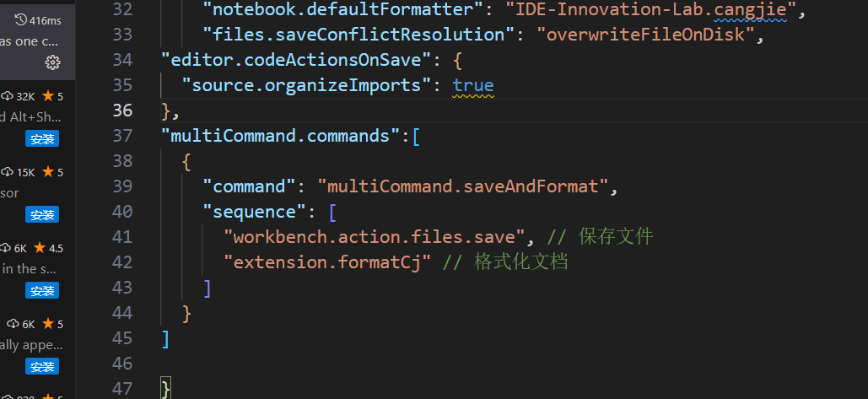Click the download cloud icon beside 15K
Screen dimensions: 868x399
coord(8,172)
